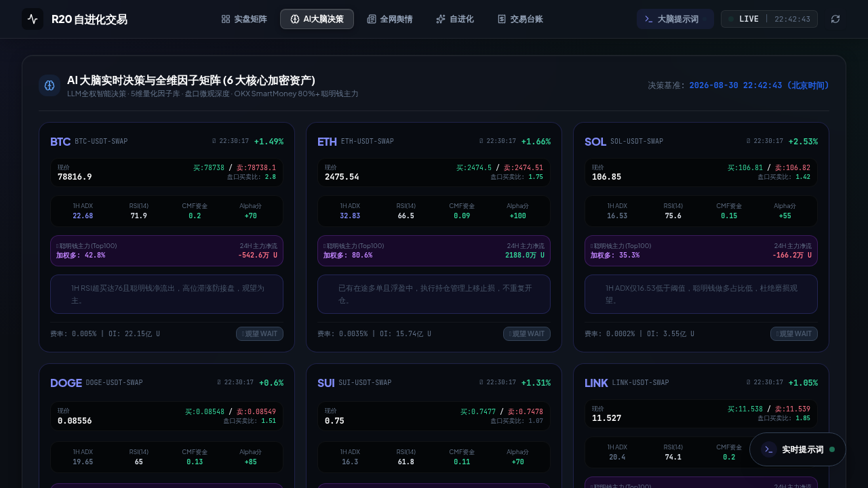Go to the 交易台账 tab

520,19
